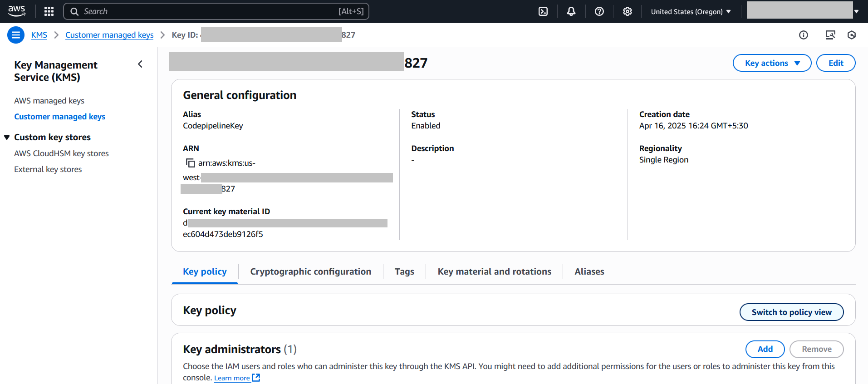Click the Customer managed keys breadcrumb
This screenshot has height=384, width=868.
click(109, 35)
